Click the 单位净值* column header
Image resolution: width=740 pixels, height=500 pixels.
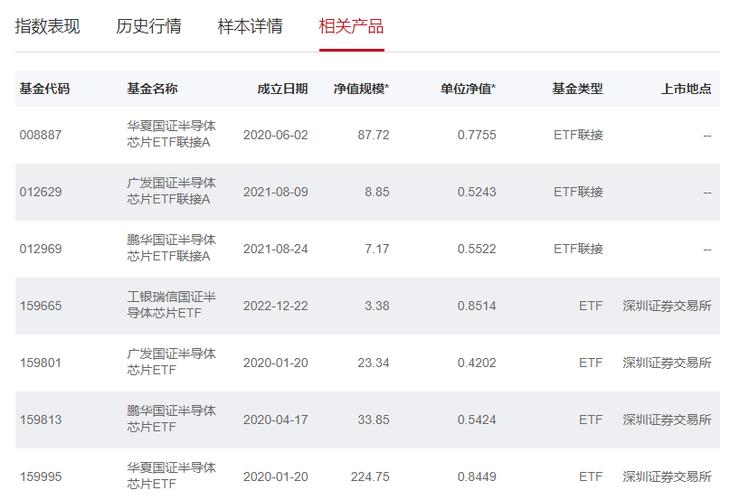(x=468, y=88)
